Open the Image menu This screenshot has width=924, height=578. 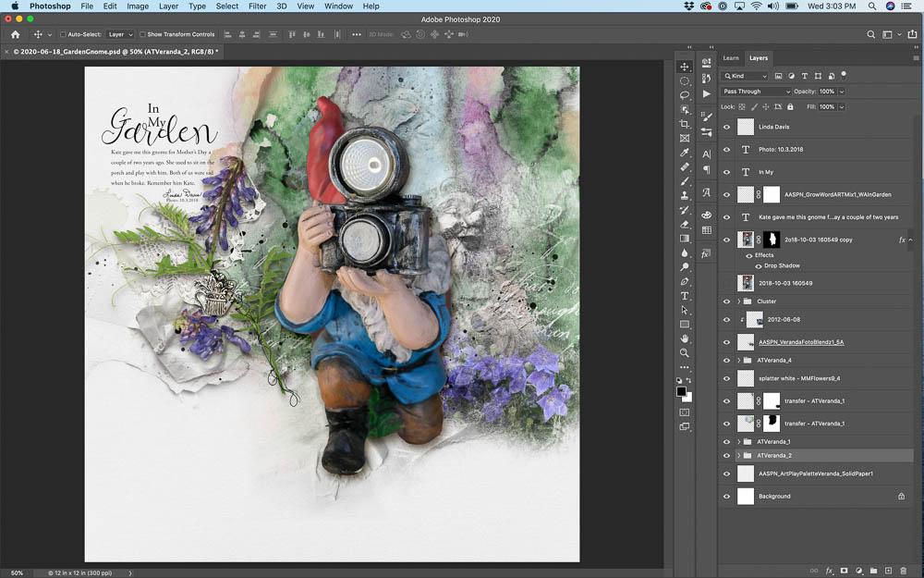pos(138,6)
